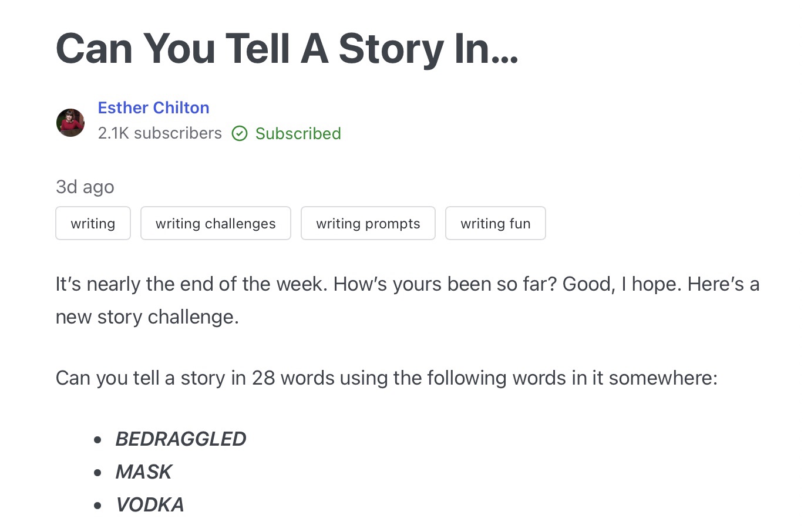This screenshot has height=532, width=811.
Task: Click the text new story challenge
Action: 147,317
